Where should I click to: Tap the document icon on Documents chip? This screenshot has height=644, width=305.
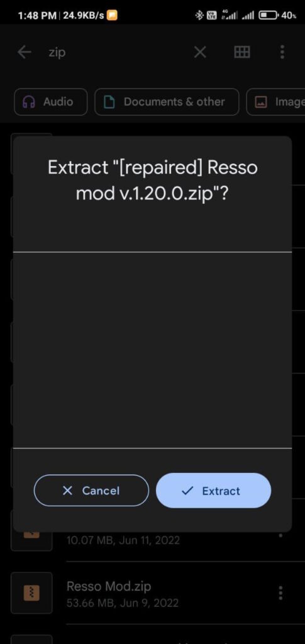(x=109, y=102)
